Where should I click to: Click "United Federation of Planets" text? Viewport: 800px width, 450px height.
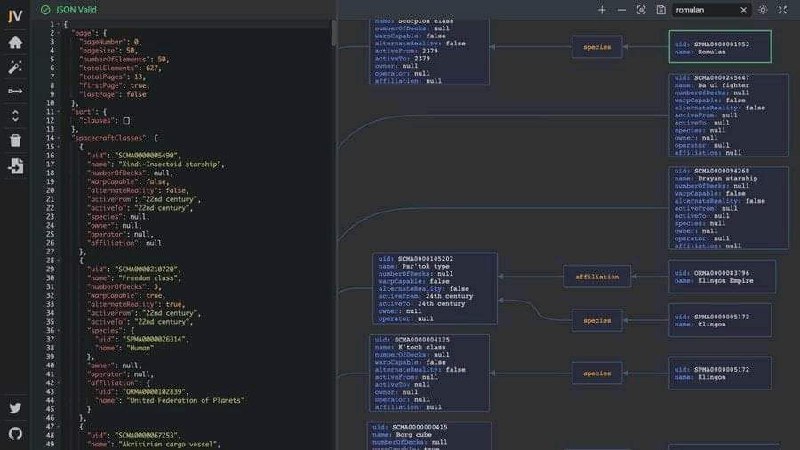pyautogui.click(x=185, y=401)
